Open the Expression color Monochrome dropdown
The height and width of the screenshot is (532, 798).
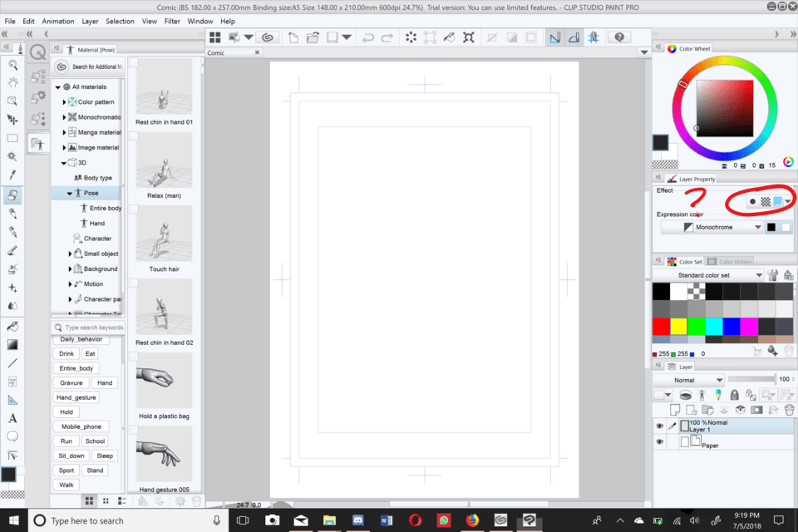point(757,227)
